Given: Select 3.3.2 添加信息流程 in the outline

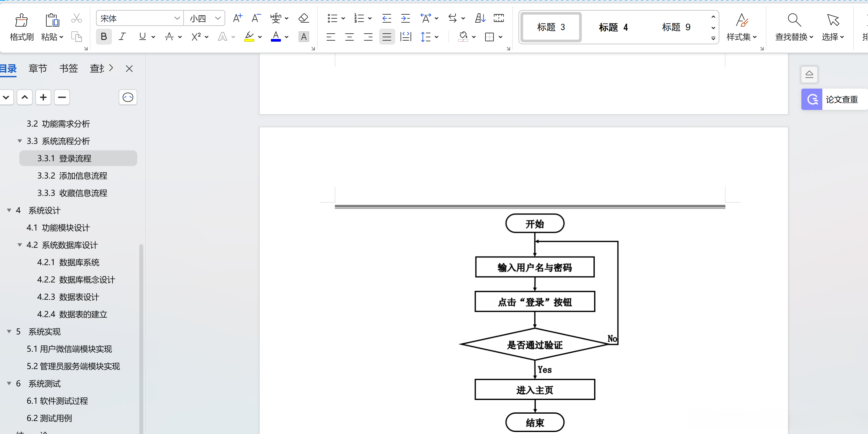Looking at the screenshot, I should click(72, 176).
